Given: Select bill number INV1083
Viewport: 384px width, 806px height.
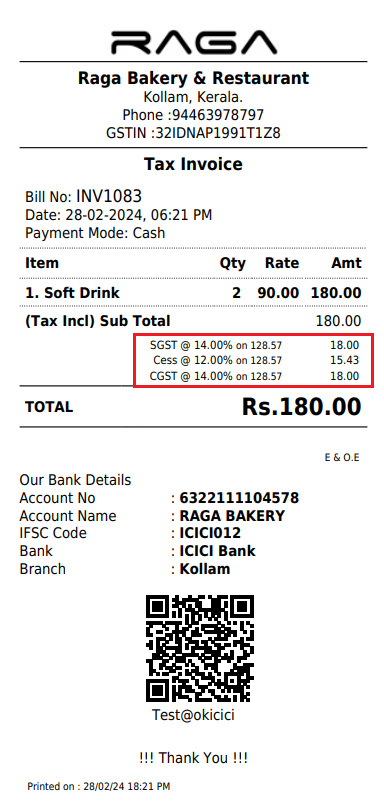Looking at the screenshot, I should click(109, 196).
